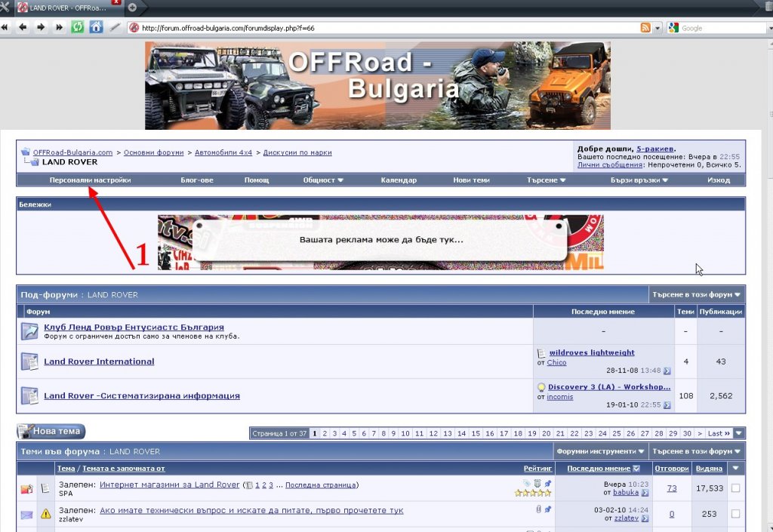
Task: Open the Форумни инструменти dropdown
Action: (x=600, y=451)
